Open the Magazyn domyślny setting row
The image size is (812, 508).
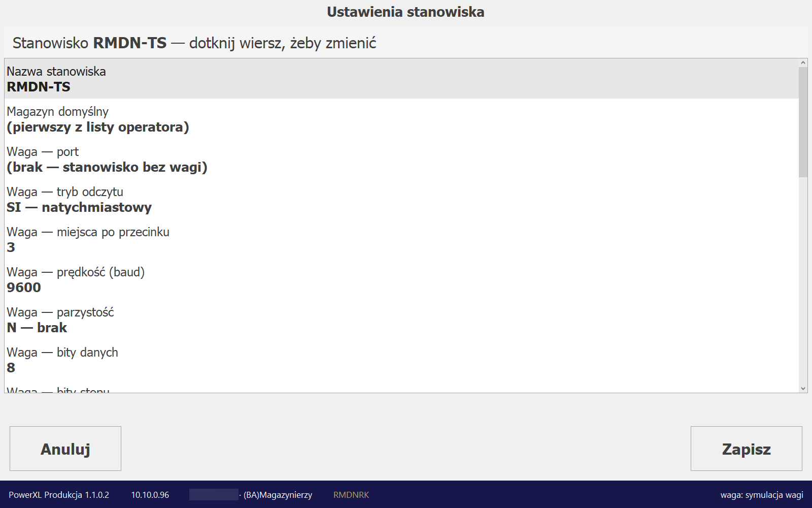[x=401, y=119]
